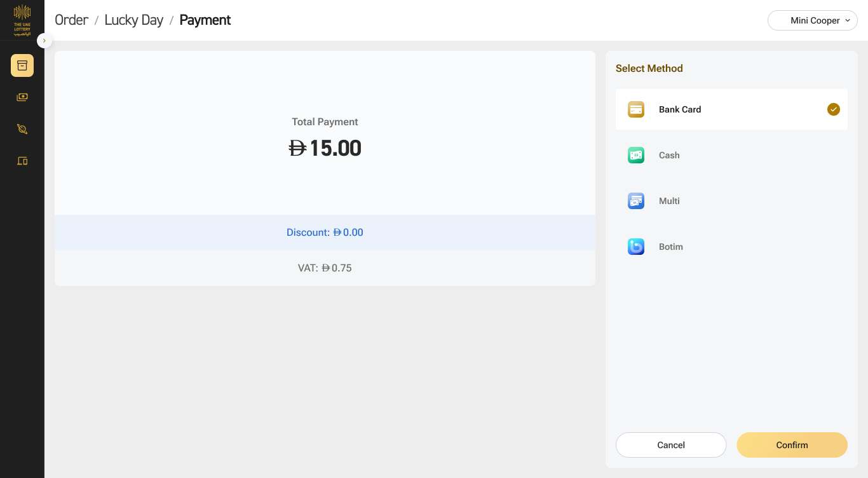Confirm the payment
868x478 pixels.
point(792,445)
